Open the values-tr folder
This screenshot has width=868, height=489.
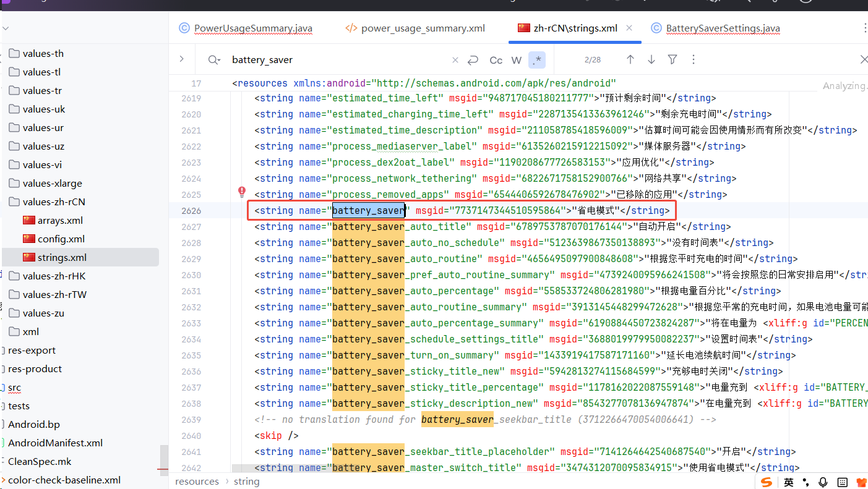[x=37, y=91]
